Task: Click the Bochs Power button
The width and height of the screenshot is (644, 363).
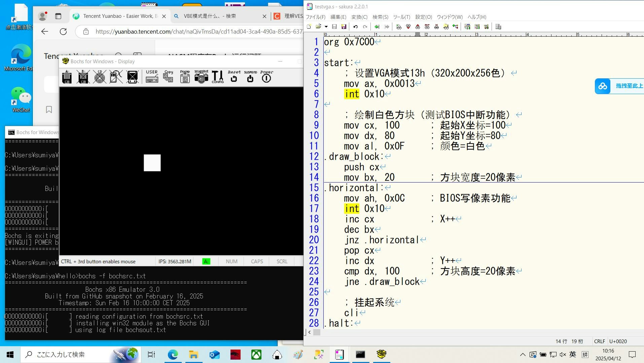Action: tap(266, 77)
